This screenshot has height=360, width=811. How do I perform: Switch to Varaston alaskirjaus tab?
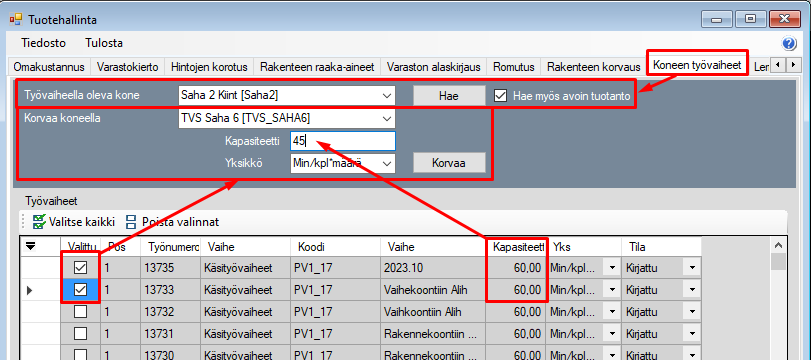click(x=434, y=67)
